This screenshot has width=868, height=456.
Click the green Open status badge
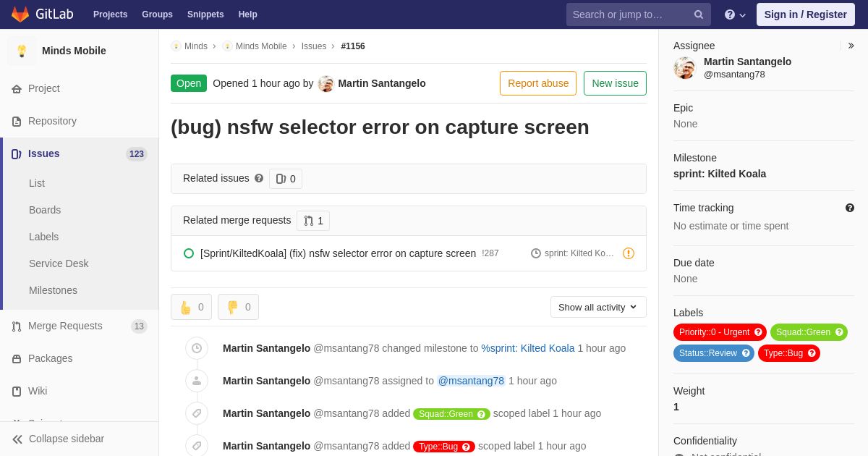(189, 83)
